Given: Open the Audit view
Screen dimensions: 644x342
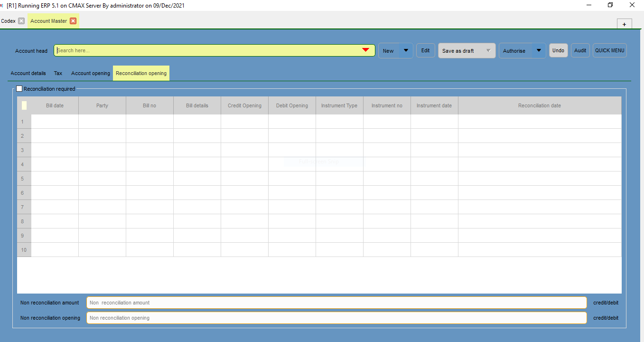Looking at the screenshot, I should tap(580, 50).
